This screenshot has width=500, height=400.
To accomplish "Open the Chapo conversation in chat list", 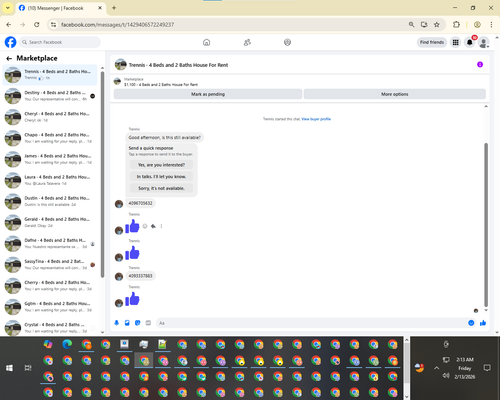I will point(50,138).
